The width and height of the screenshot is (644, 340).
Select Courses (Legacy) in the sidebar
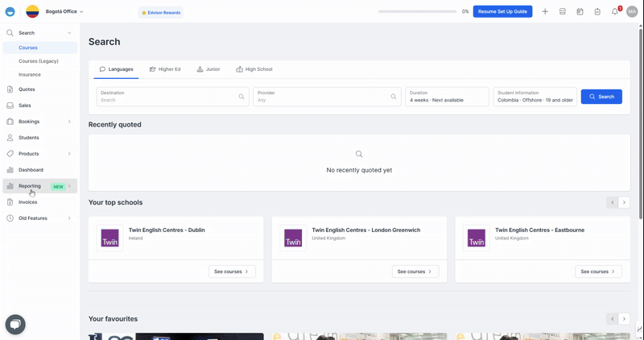coord(39,61)
